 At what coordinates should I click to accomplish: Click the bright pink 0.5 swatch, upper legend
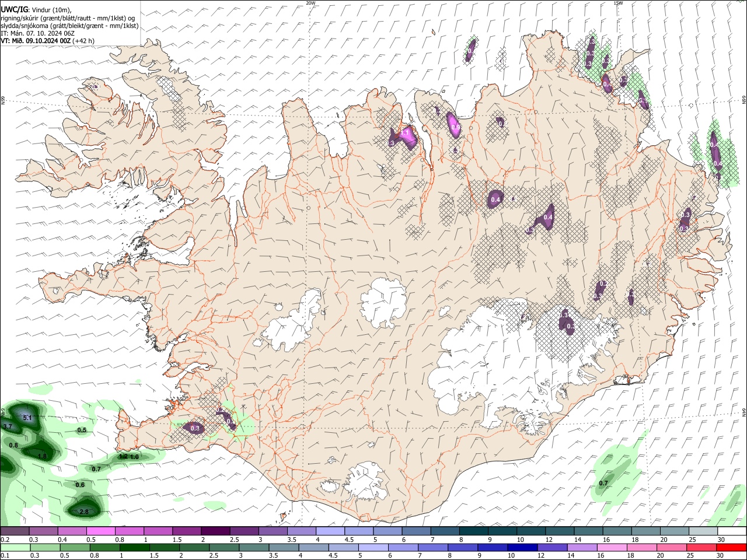[x=100, y=531]
